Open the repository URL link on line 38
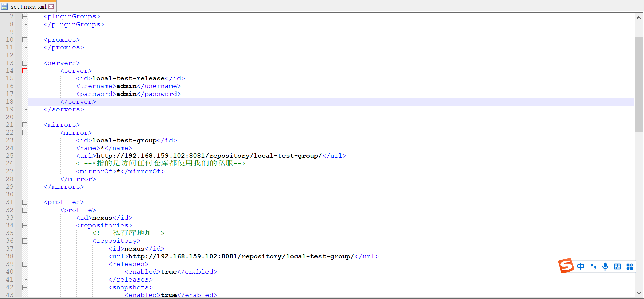This screenshot has height=299, width=644. click(x=241, y=256)
